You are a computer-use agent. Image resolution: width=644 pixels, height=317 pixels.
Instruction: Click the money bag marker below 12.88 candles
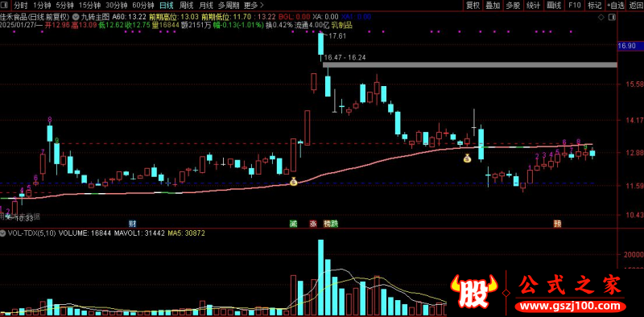467,158
